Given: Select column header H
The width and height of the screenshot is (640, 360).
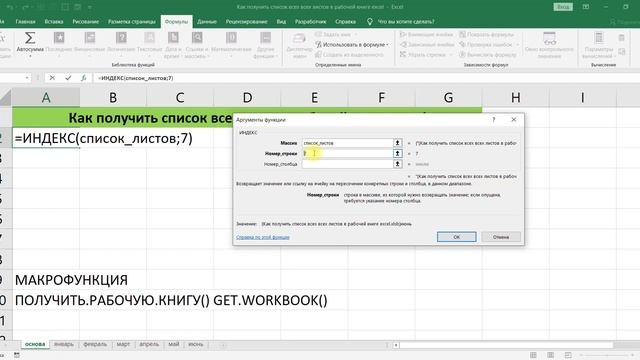Looking at the screenshot, I should point(516,98).
